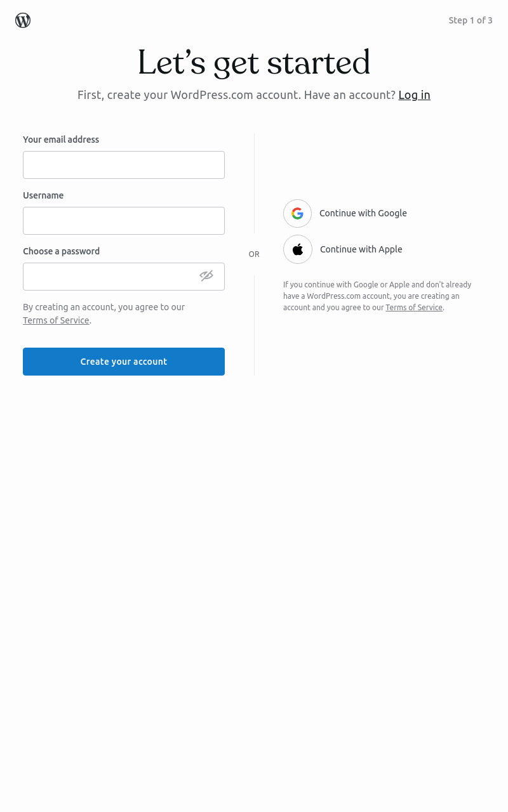This screenshot has height=812, width=508.
Task: Toggle password visibility eye icon
Action: click(206, 275)
